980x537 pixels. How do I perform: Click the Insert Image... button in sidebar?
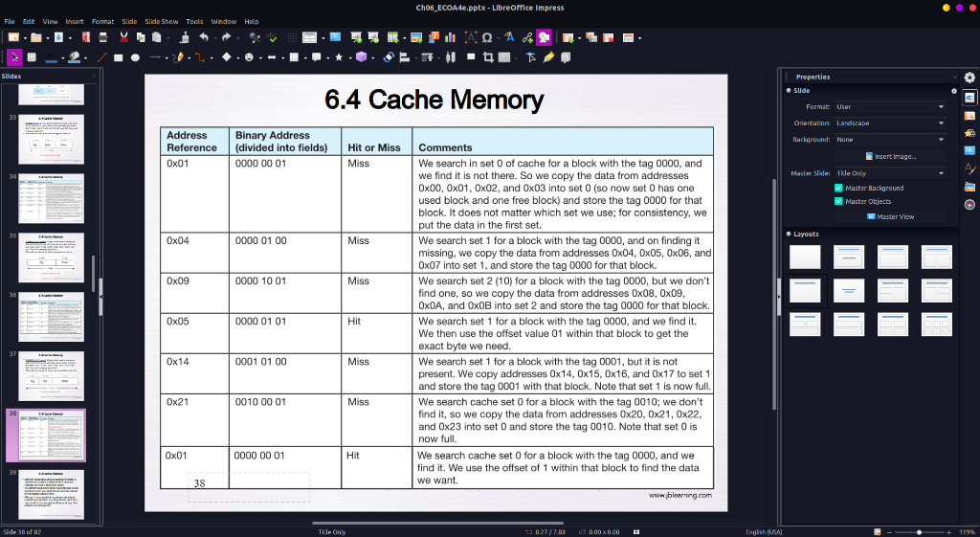click(x=890, y=156)
